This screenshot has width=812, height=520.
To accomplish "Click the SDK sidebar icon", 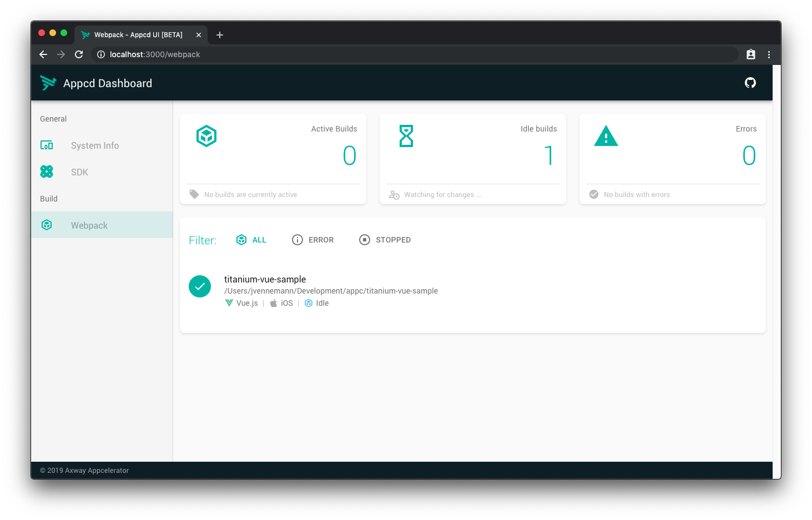I will (x=47, y=172).
